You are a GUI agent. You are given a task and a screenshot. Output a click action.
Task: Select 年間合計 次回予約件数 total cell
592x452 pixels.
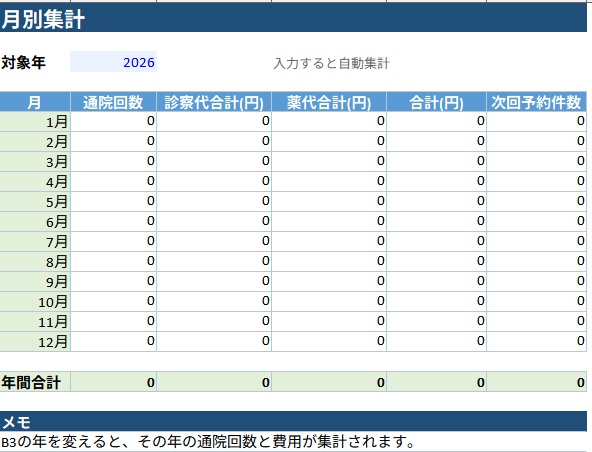click(x=536, y=382)
